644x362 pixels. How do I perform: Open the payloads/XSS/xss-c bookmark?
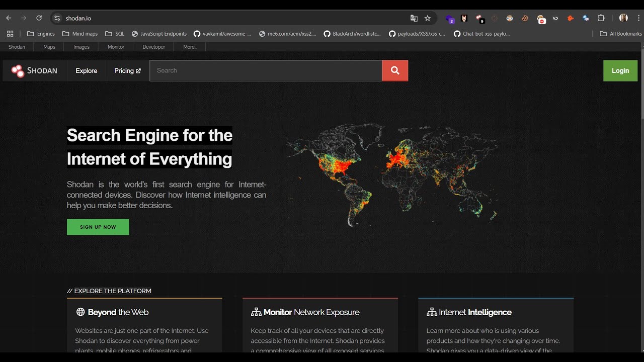[417, 34]
